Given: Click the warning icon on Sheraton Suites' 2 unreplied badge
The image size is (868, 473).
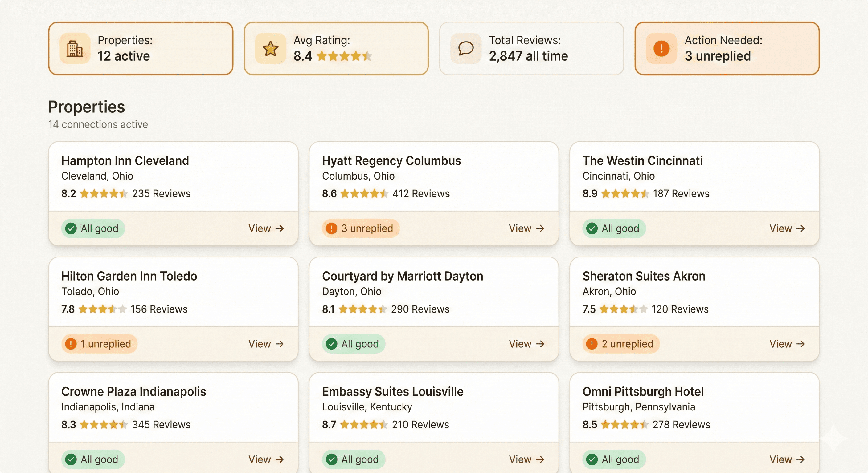Looking at the screenshot, I should click(x=592, y=344).
